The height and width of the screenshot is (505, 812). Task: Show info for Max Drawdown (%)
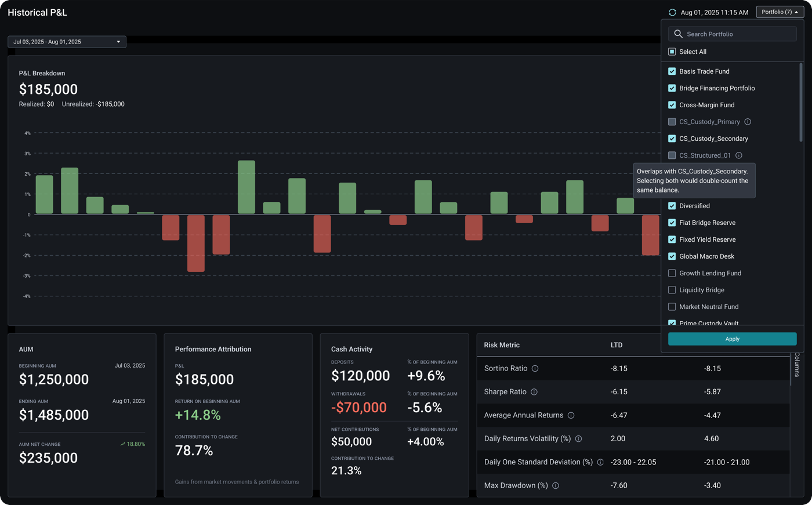(x=556, y=486)
